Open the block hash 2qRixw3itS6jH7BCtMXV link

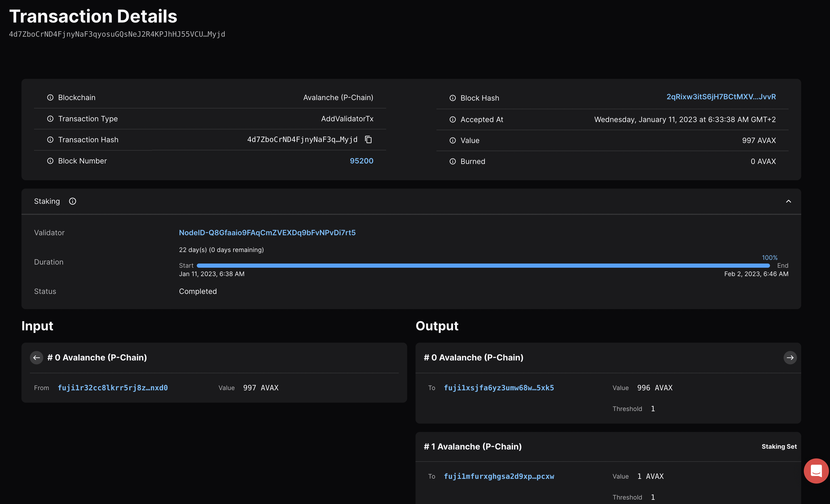(721, 97)
